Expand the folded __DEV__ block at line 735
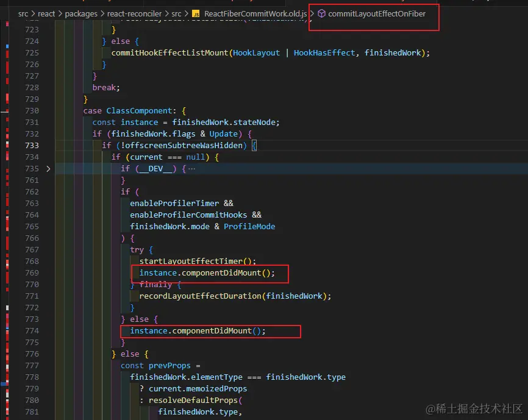The image size is (528, 420). tap(48, 169)
